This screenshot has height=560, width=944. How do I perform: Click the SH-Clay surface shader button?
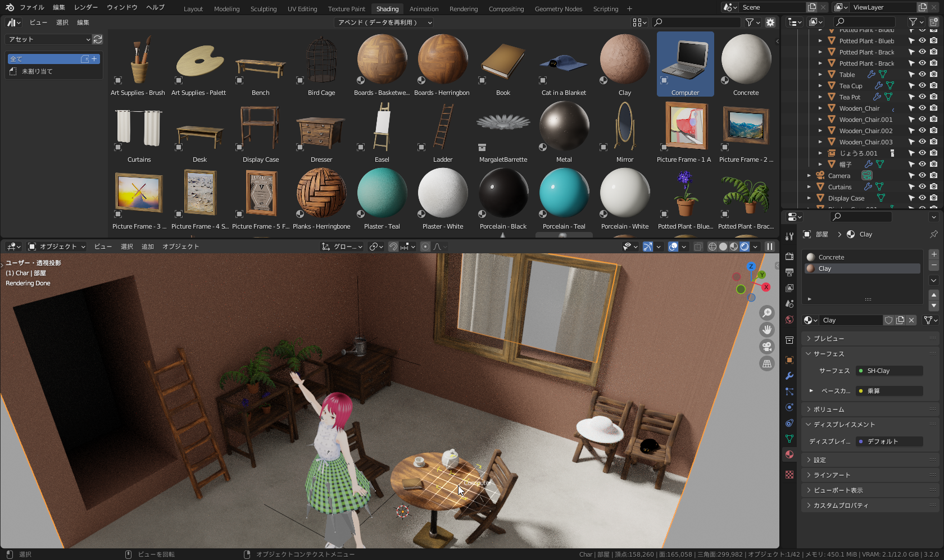[x=889, y=371]
